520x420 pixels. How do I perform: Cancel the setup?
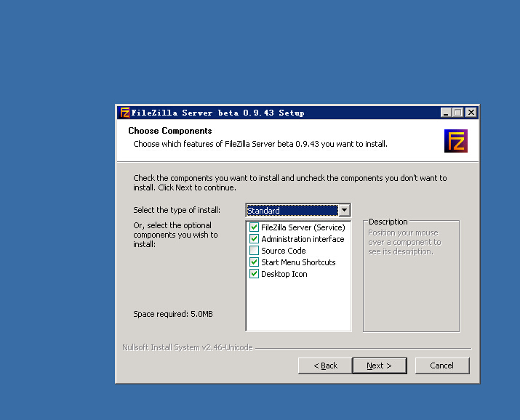click(442, 366)
